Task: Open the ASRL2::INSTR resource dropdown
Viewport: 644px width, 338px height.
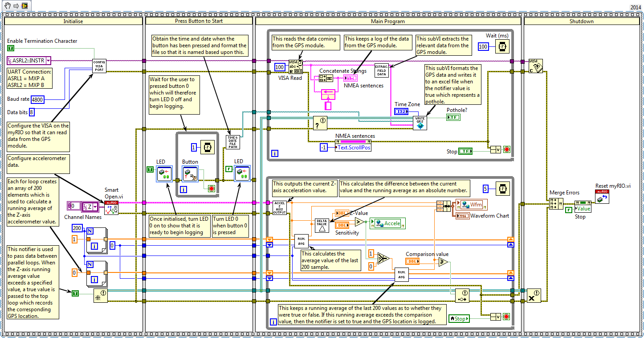Action: coord(48,61)
